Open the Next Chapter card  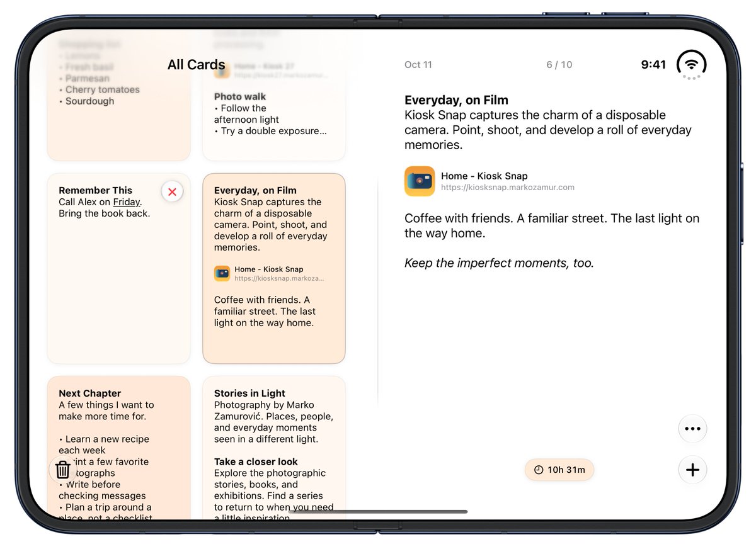tap(118, 448)
